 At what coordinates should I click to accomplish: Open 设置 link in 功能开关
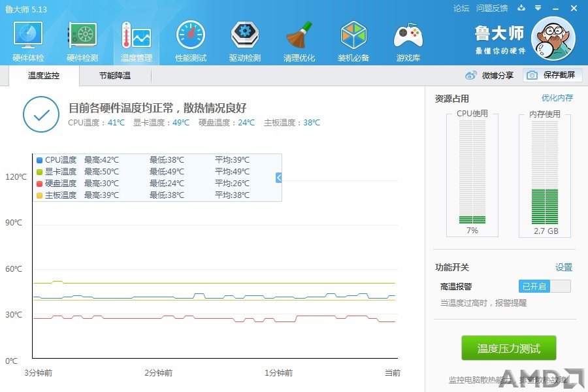click(564, 267)
